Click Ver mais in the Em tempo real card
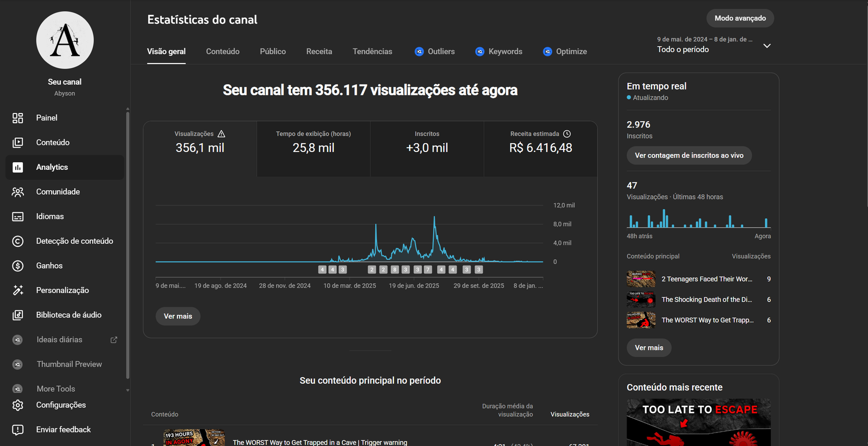Image resolution: width=868 pixels, height=446 pixels. coord(649,348)
